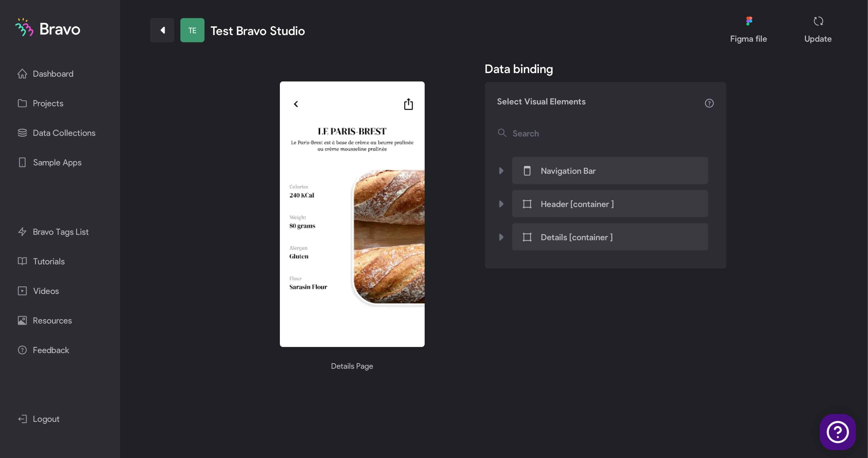868x458 pixels.
Task: Select the Navigation Bar element row
Action: click(610, 170)
